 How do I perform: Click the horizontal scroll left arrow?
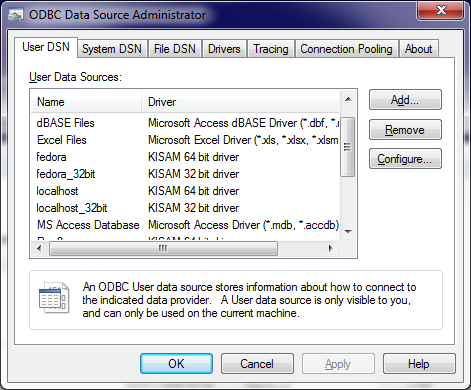[39, 248]
